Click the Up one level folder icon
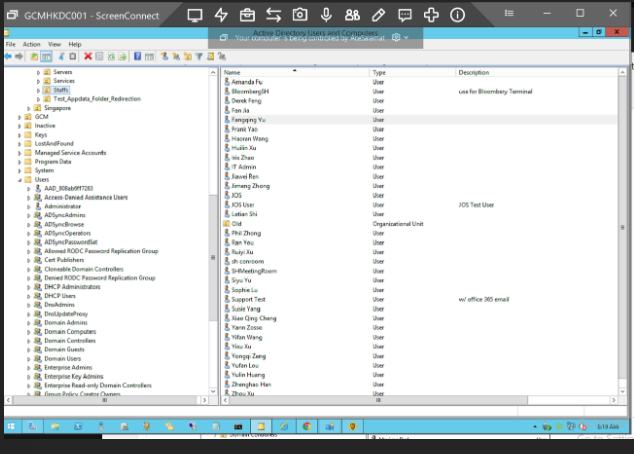The width and height of the screenshot is (634, 454). pyautogui.click(x=34, y=56)
